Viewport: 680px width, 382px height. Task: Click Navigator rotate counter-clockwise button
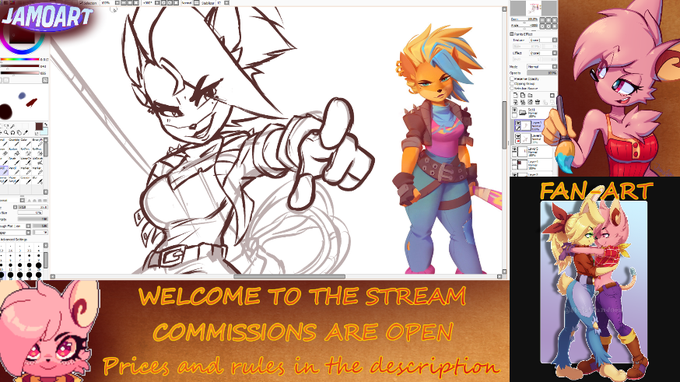(543, 26)
